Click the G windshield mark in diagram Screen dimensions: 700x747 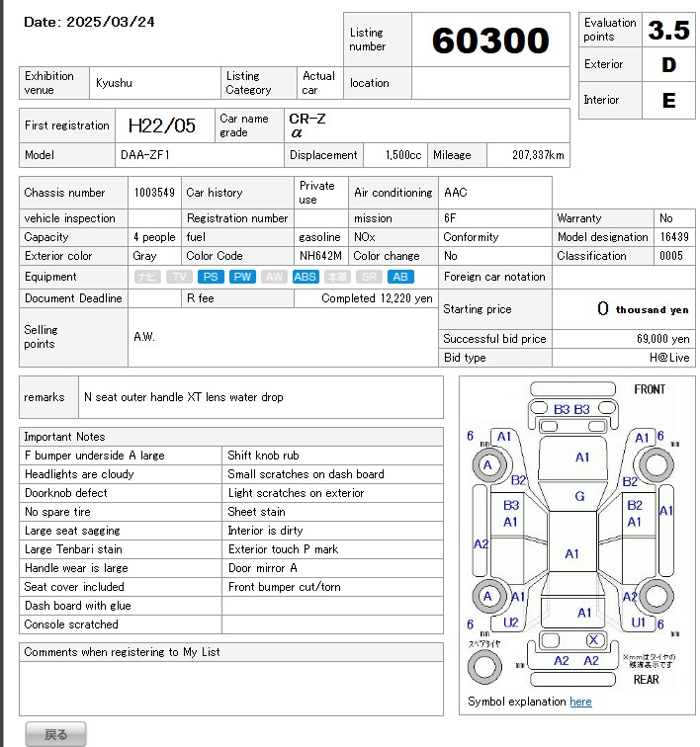(x=579, y=496)
